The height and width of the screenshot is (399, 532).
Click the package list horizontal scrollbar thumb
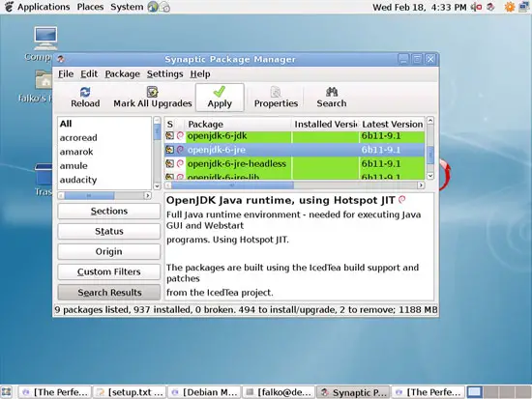tap(232, 185)
